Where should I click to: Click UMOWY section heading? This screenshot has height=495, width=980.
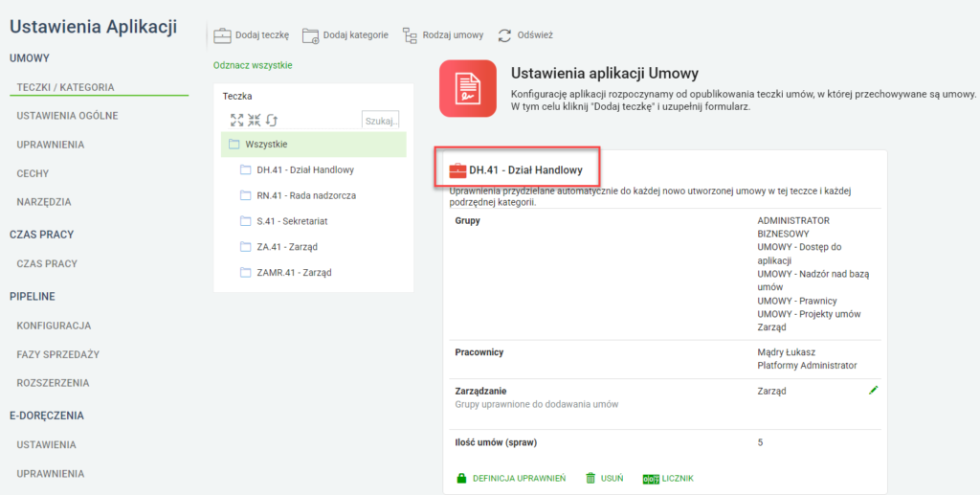[x=30, y=58]
